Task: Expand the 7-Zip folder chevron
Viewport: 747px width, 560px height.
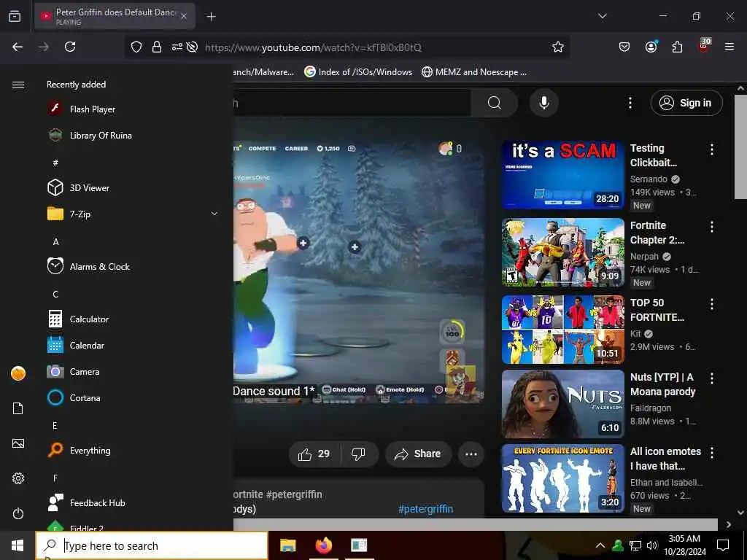Action: [214, 214]
